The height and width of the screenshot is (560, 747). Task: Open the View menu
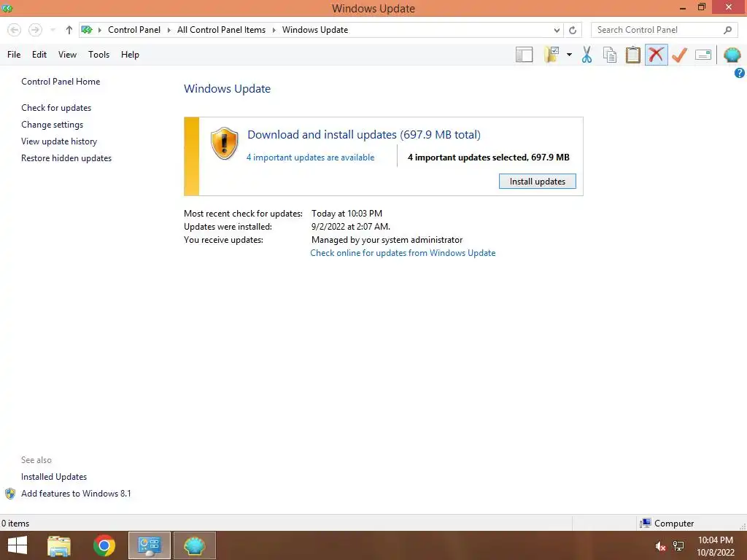[x=67, y=55]
